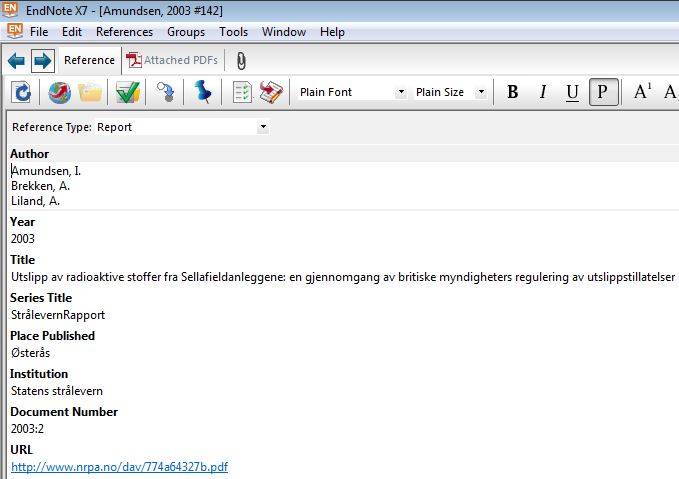The height and width of the screenshot is (479, 679).
Task: Go to next reference with forward arrow
Action: pyautogui.click(x=42, y=61)
